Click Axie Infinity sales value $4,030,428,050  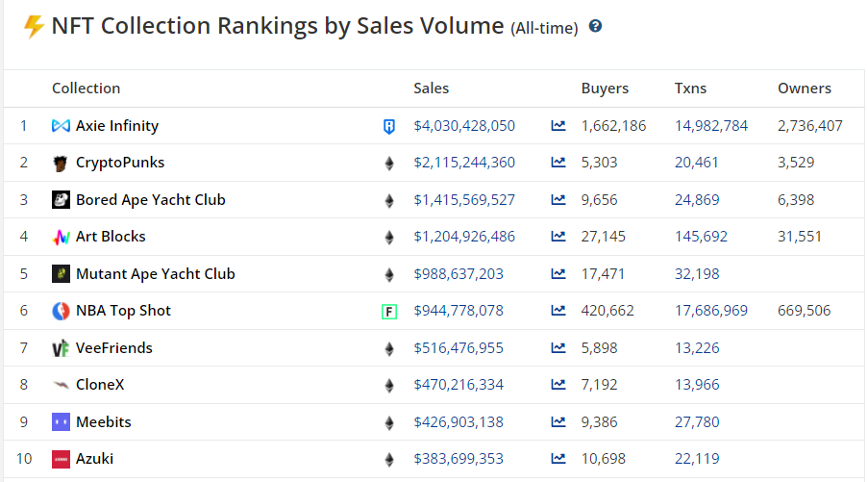(464, 126)
